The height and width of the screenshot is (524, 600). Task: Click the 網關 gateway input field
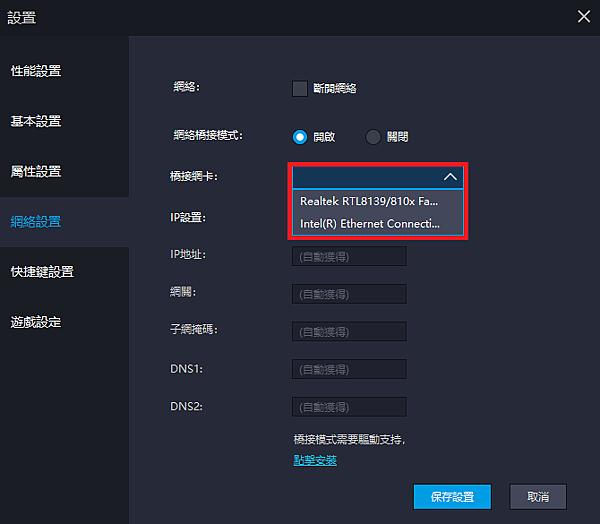(x=349, y=294)
